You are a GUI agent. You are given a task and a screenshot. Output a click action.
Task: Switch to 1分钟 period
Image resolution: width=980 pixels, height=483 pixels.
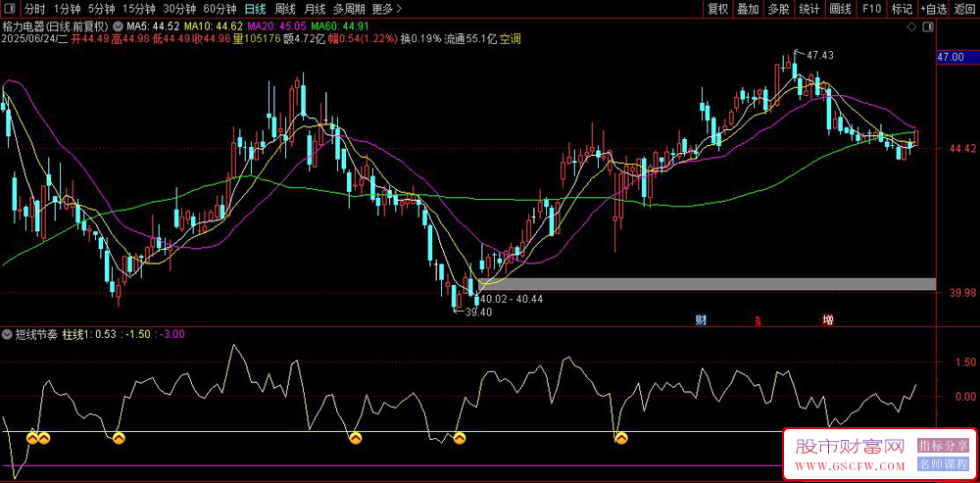[x=68, y=9]
